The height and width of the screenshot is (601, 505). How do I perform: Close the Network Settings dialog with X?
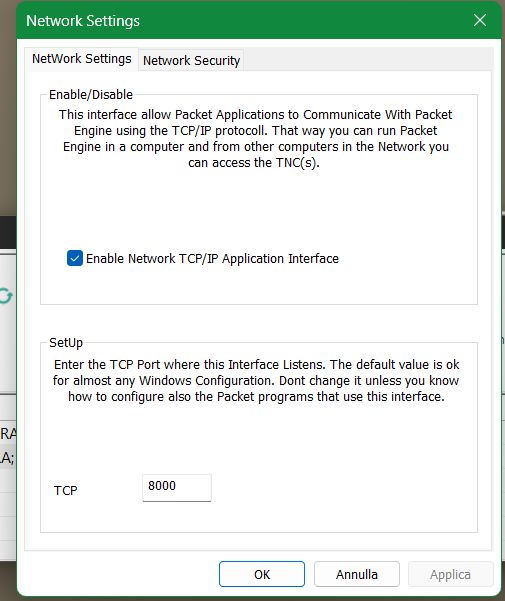480,20
